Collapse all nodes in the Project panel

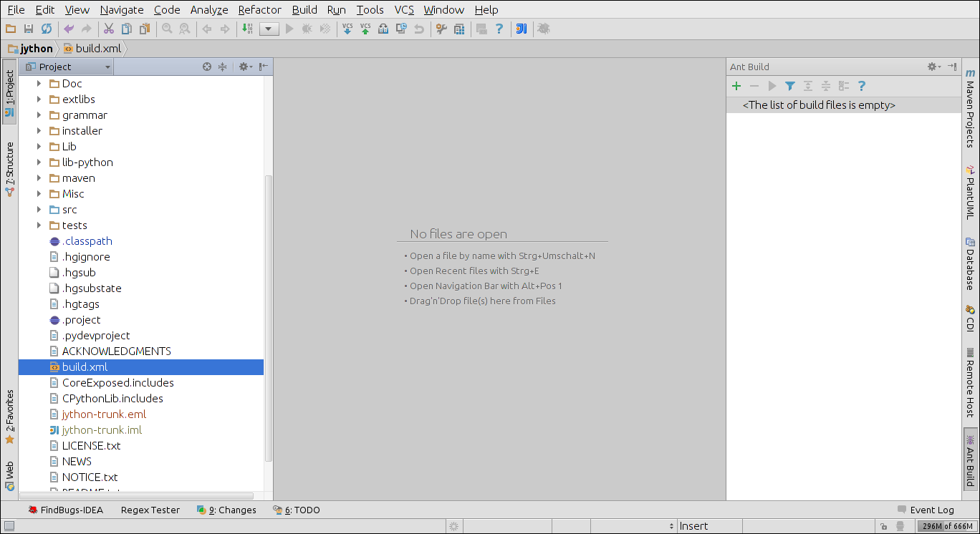tap(223, 67)
